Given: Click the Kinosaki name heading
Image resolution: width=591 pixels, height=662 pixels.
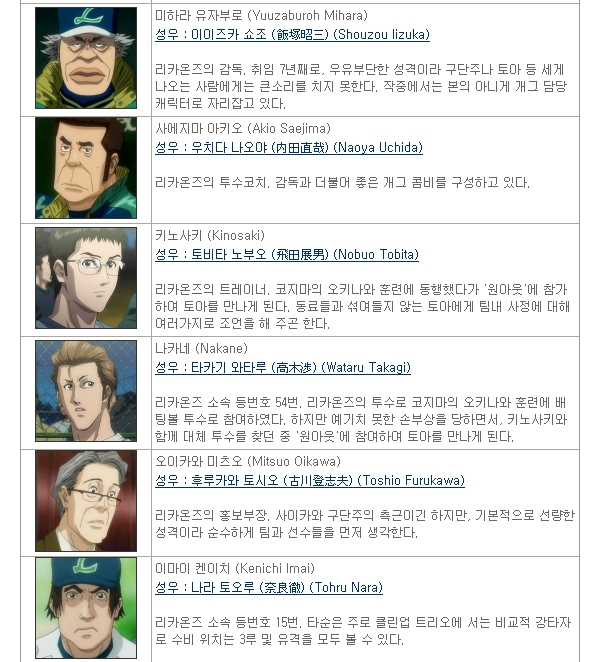Looking at the screenshot, I should tap(210, 235).
